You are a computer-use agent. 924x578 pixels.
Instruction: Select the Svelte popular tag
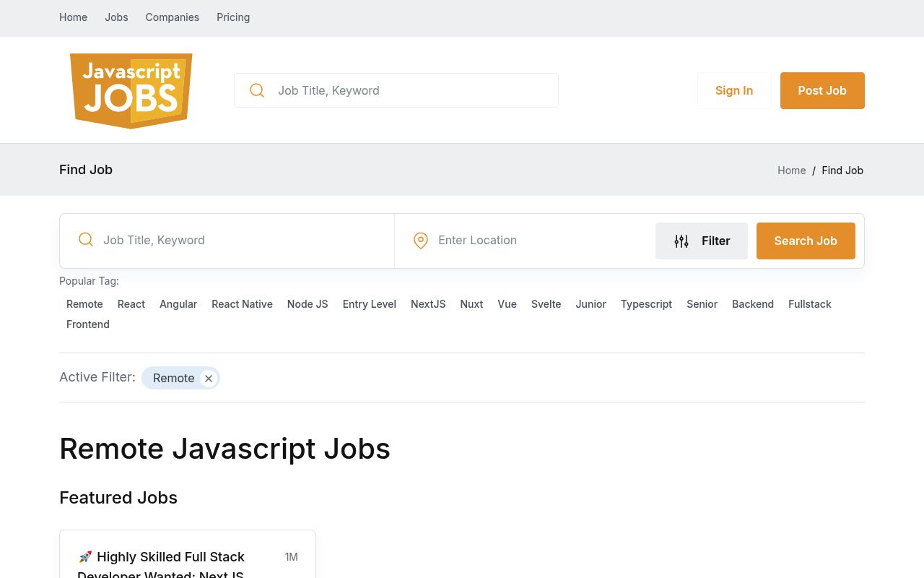click(x=546, y=304)
